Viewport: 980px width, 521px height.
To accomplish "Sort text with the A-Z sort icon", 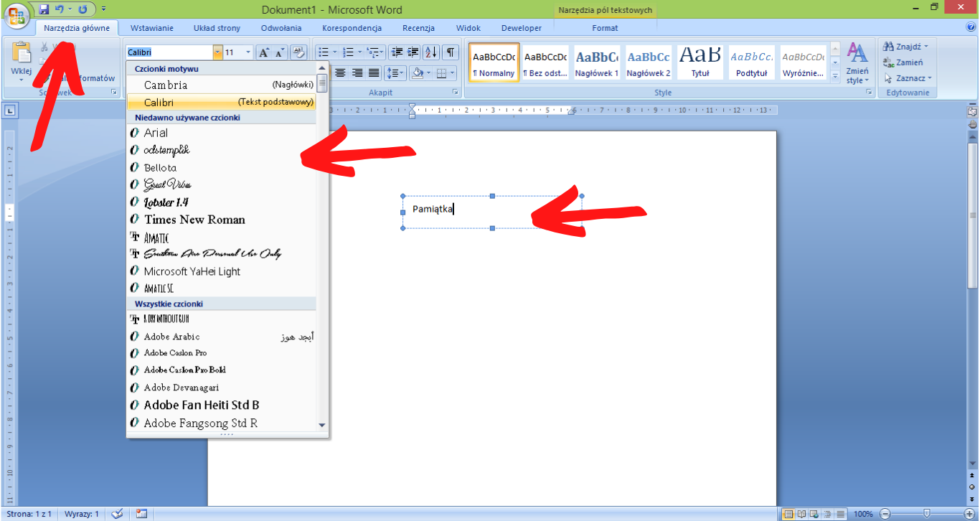I will click(x=431, y=52).
